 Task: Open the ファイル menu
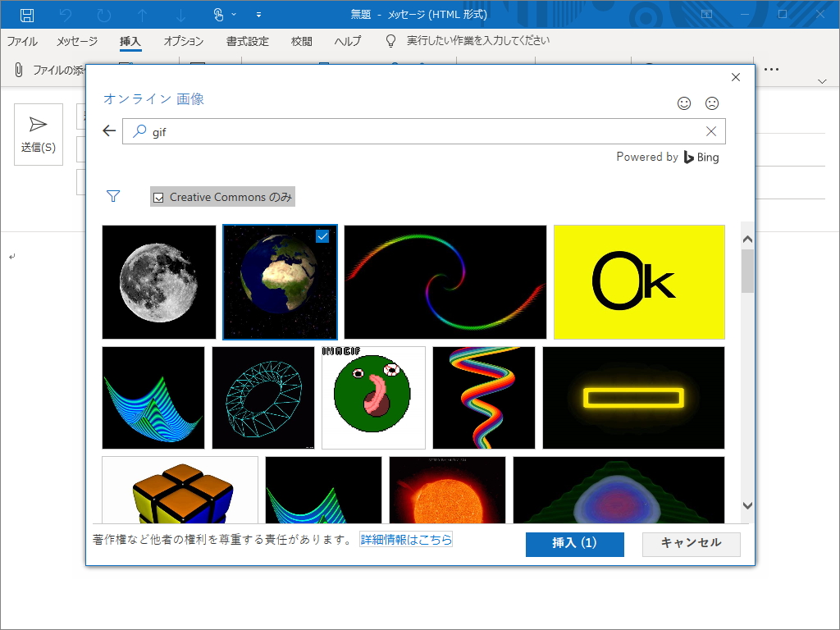[x=21, y=41]
